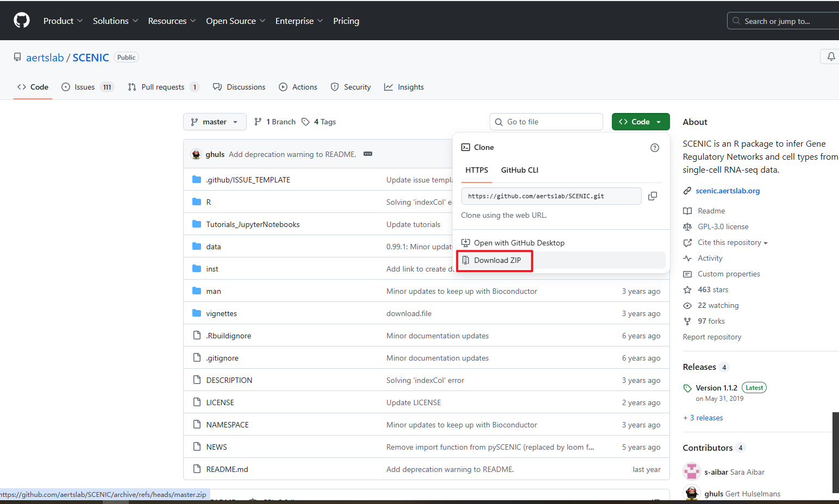Image resolution: width=839 pixels, height=504 pixels.
Task: Click the 1 Branch link
Action: [x=275, y=122]
